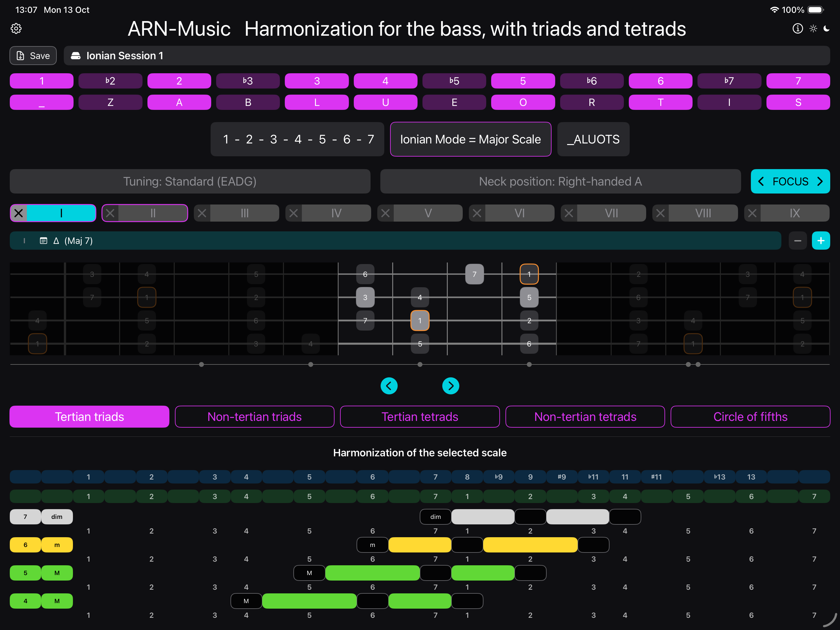This screenshot has width=840, height=630.
Task: Open chord list icon next to Maj 7
Action: (43, 241)
